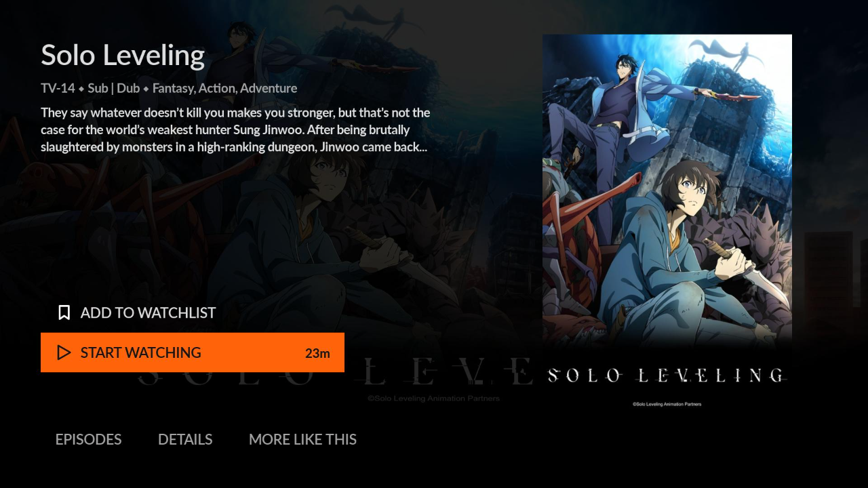Open the MORE LIKE THIS tab
This screenshot has width=868, height=488.
(302, 439)
